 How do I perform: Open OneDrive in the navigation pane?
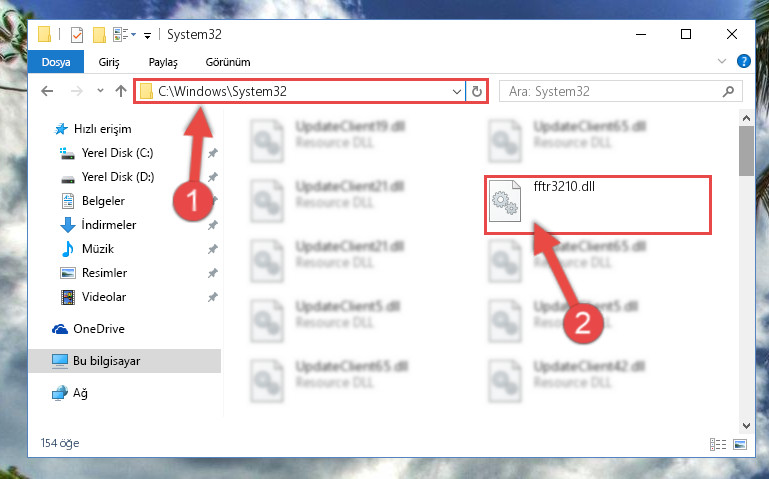(88, 329)
